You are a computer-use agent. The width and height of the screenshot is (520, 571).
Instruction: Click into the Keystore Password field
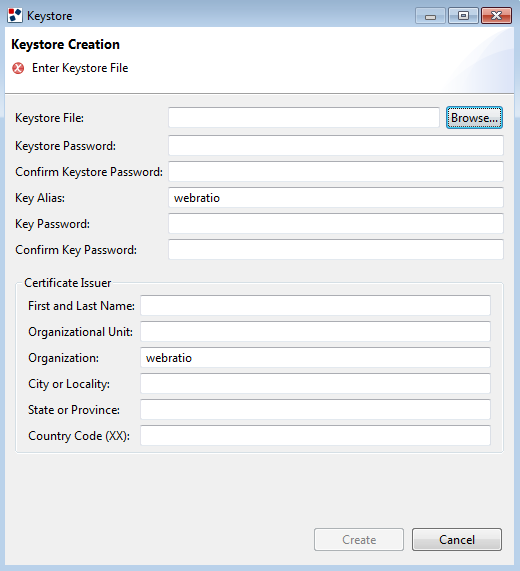tap(336, 145)
